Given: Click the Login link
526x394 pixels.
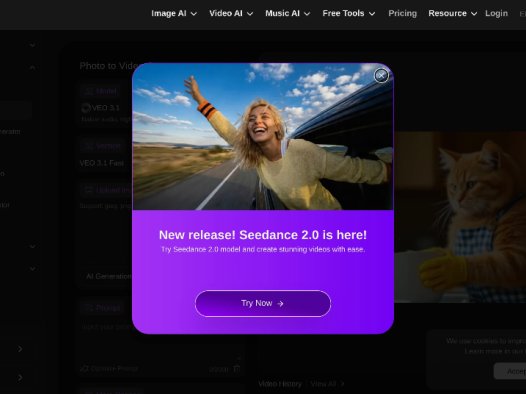Looking at the screenshot, I should pyautogui.click(x=496, y=13).
